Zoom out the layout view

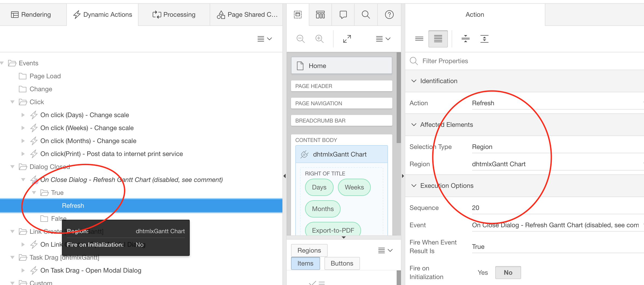click(x=301, y=39)
